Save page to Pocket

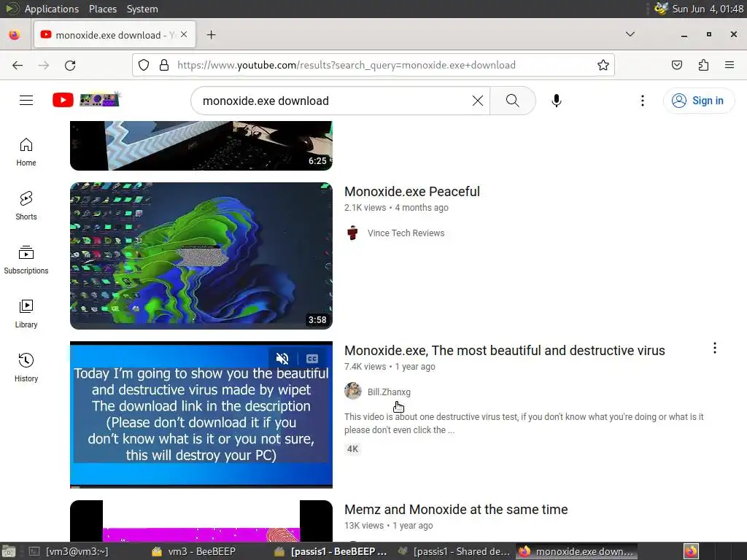(676, 65)
